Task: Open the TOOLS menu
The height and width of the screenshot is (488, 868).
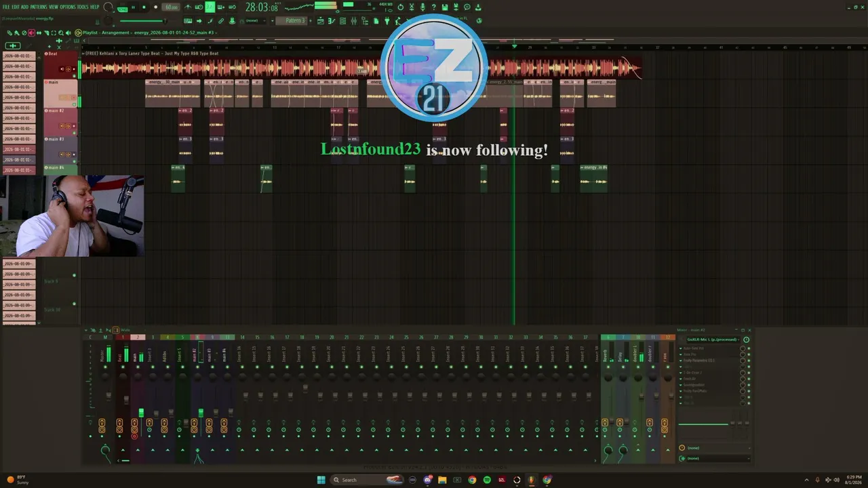Action: pos(83,7)
